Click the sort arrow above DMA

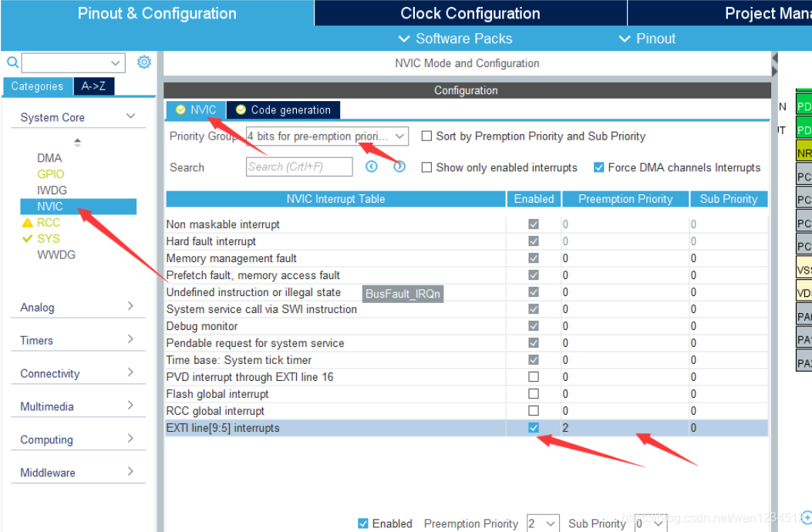(77, 143)
